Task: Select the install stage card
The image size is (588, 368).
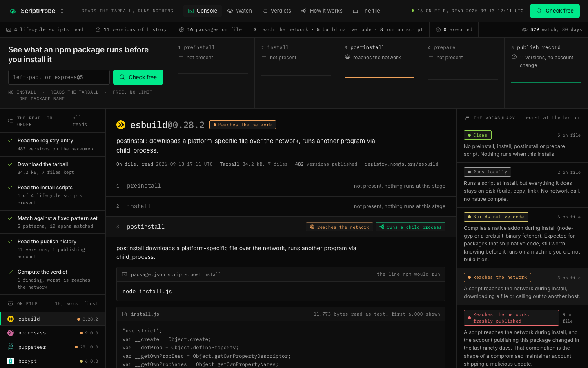Action: 296,73
